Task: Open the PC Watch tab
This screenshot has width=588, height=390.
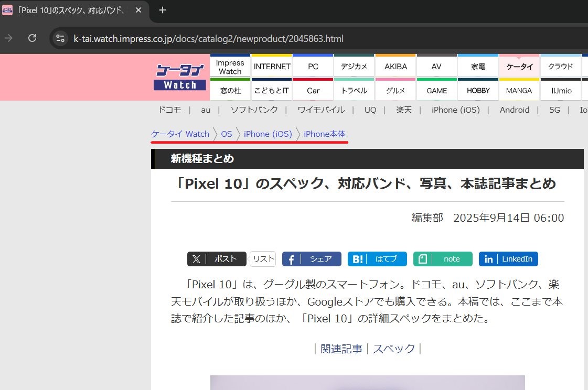Action: coord(313,67)
